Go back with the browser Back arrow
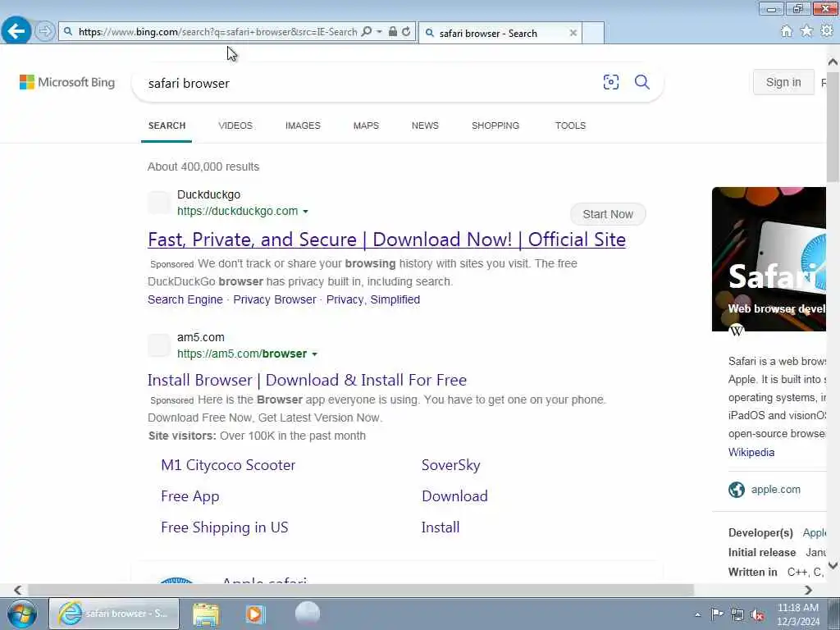The height and width of the screenshot is (630, 840). [x=16, y=31]
